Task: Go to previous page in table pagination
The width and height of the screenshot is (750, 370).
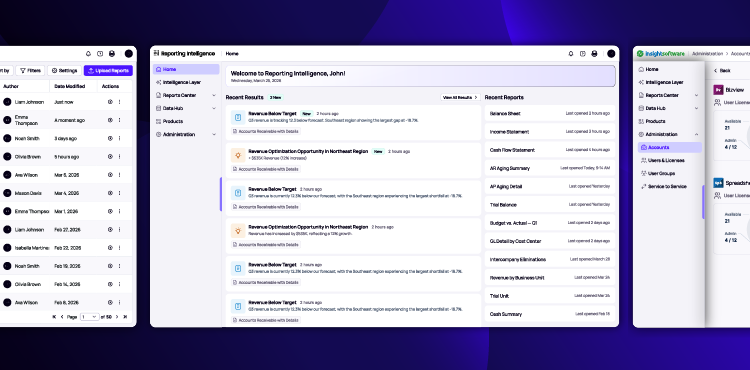Action: [62, 317]
